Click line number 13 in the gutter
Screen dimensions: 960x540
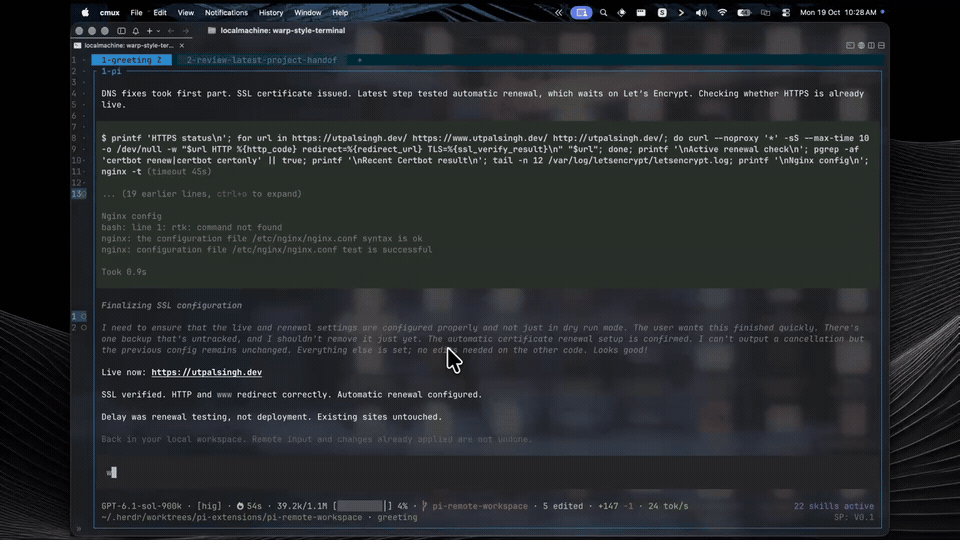[76, 194]
